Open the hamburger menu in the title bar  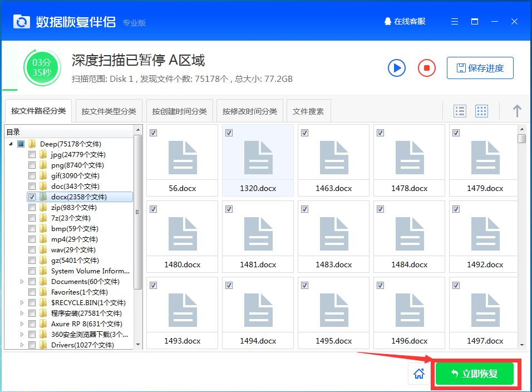(x=455, y=22)
